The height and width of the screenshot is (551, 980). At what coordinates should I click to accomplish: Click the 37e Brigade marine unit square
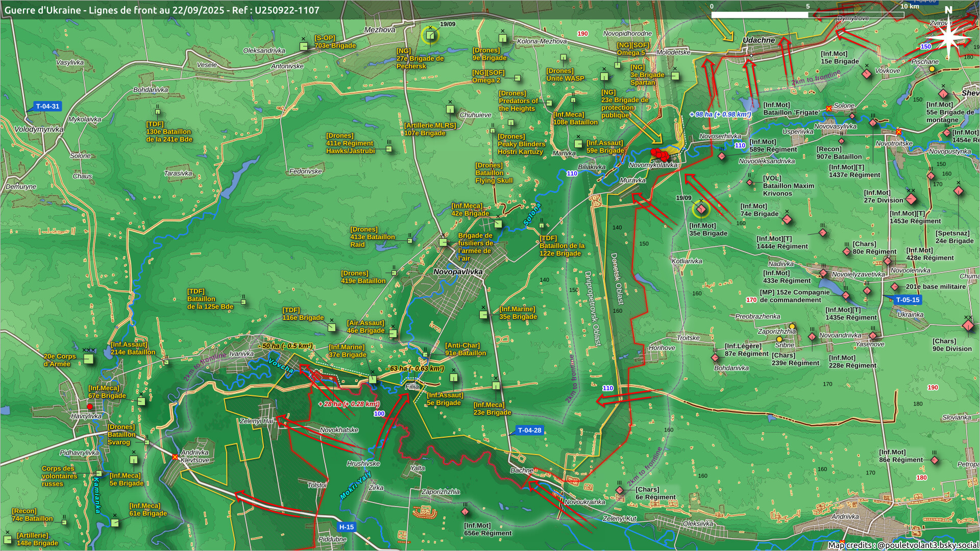(x=373, y=379)
